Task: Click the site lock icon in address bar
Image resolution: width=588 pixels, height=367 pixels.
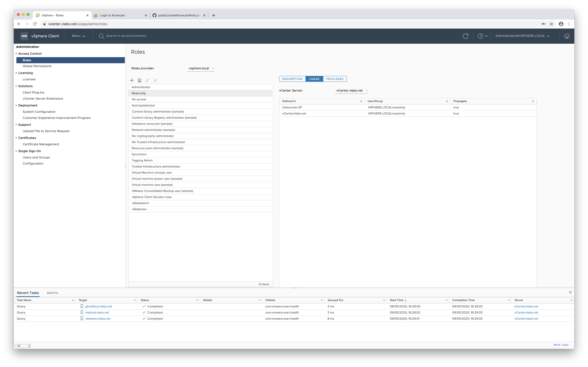Action: (44, 24)
